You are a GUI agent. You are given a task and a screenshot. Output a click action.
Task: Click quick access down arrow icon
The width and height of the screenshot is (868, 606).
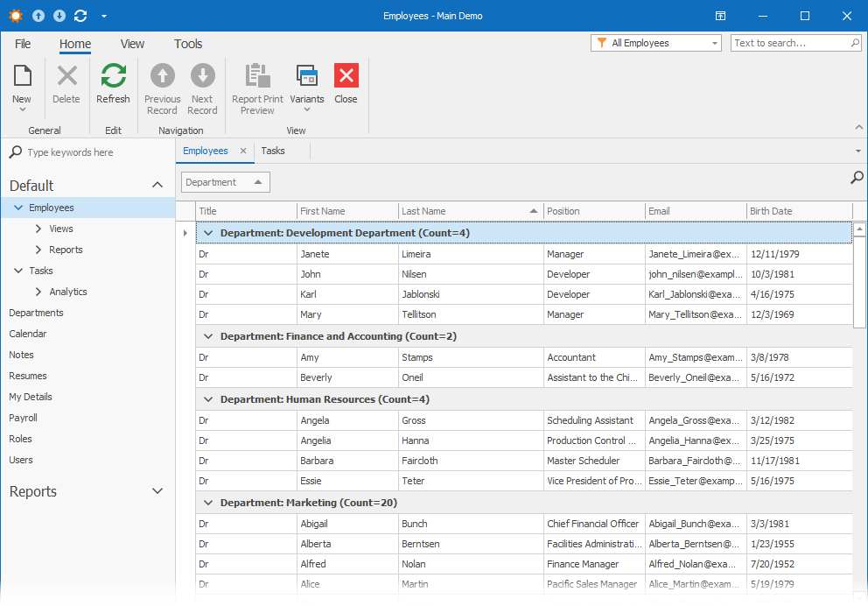click(x=59, y=16)
